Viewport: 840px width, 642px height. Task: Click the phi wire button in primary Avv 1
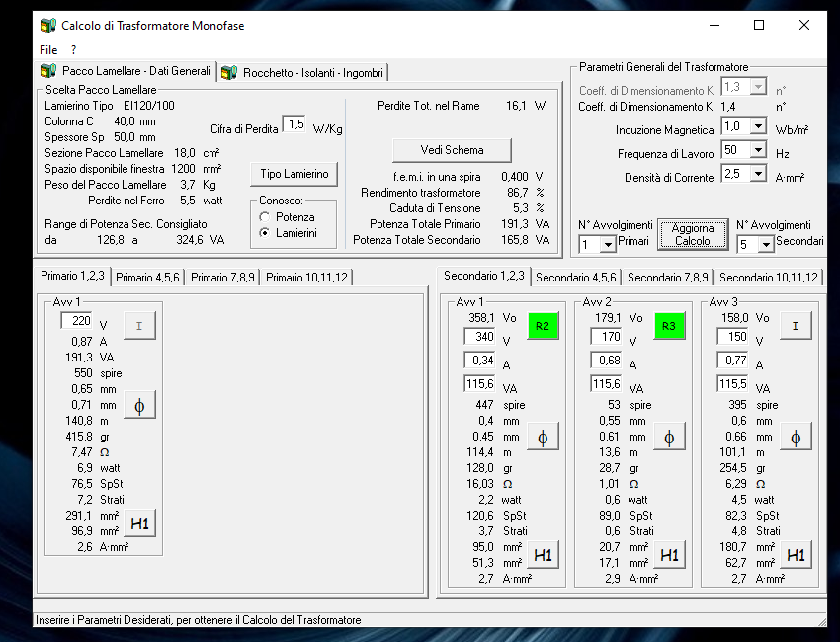139,405
